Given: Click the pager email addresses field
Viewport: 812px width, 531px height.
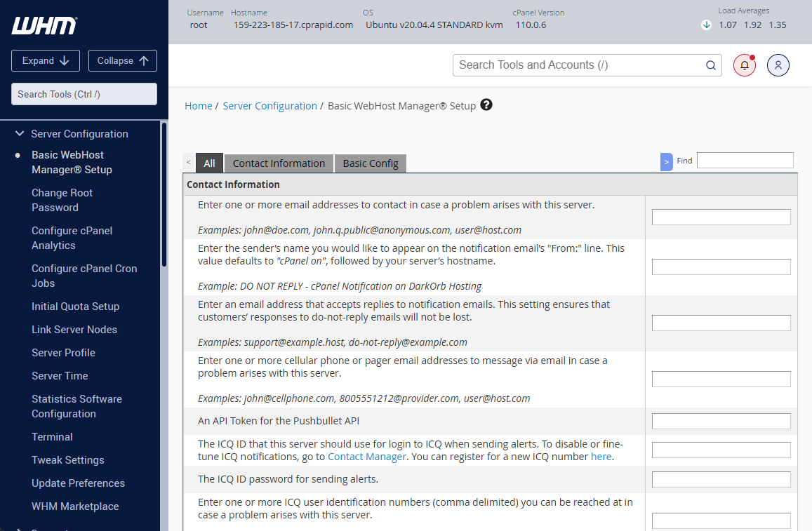Looking at the screenshot, I should click(721, 379).
